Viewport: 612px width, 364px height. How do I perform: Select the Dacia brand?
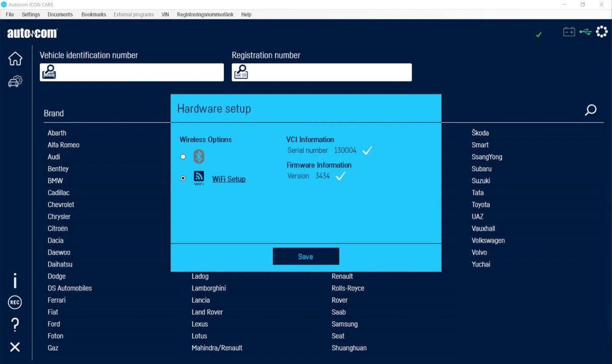pyautogui.click(x=56, y=241)
